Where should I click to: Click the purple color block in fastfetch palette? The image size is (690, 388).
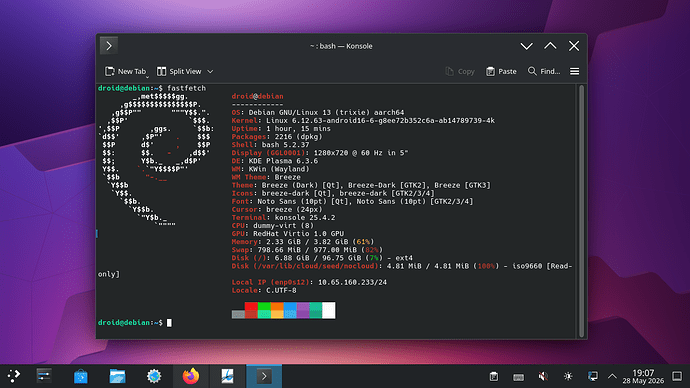[x=303, y=310]
